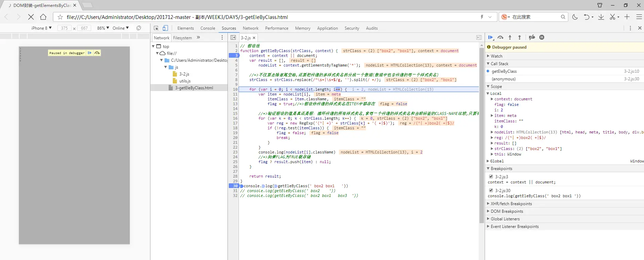Toggle the device toolbar icon

pyautogui.click(x=165, y=28)
